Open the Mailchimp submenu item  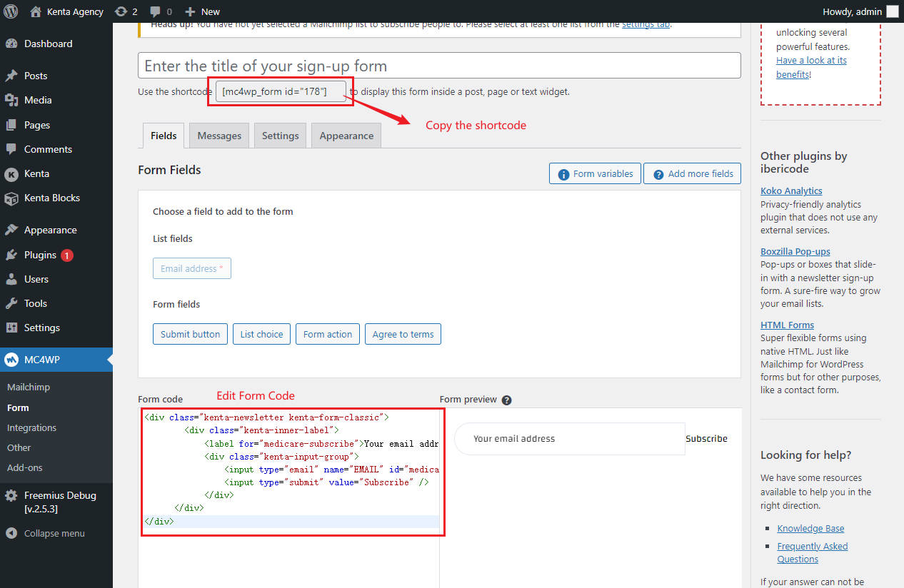click(x=29, y=387)
